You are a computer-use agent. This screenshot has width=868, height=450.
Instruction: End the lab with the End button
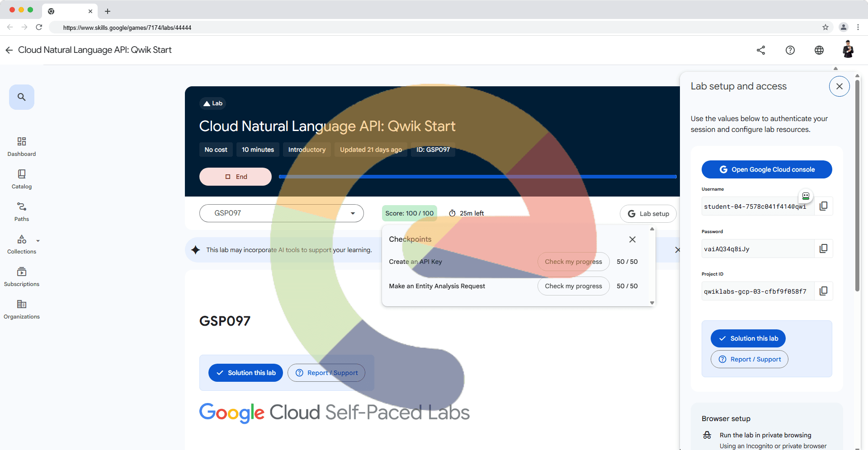coord(236,177)
